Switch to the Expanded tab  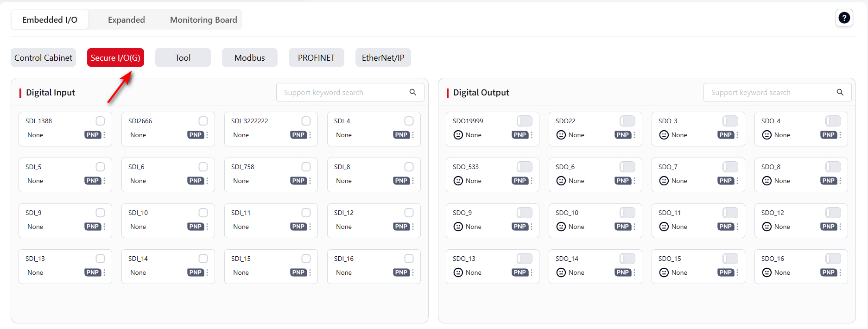pos(126,20)
